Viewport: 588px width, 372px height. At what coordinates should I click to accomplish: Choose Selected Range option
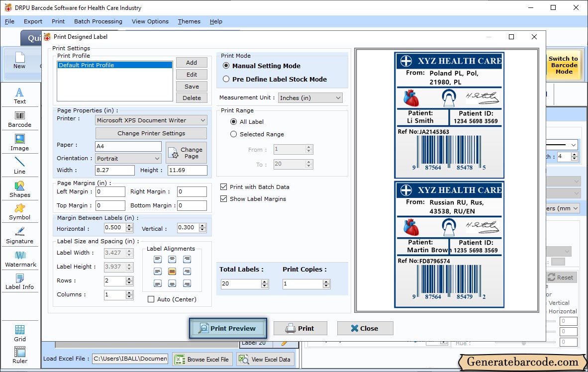[x=234, y=134]
